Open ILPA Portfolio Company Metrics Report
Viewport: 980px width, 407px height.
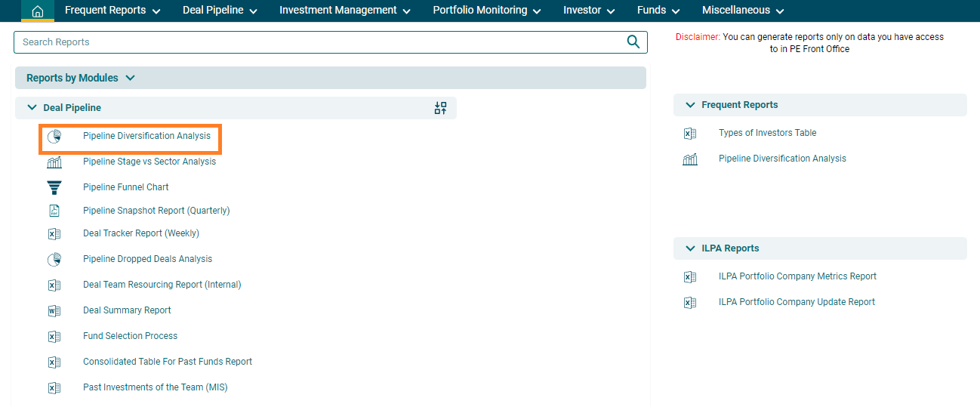(x=797, y=276)
